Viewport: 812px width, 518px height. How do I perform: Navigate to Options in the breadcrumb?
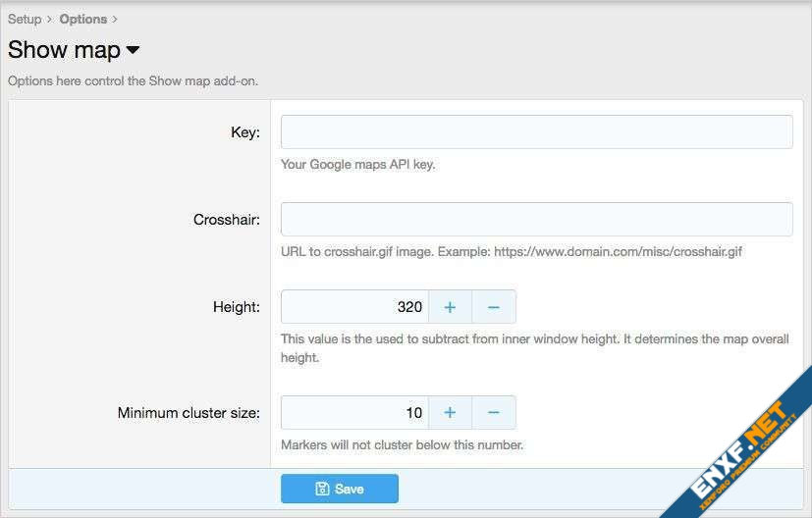pyautogui.click(x=83, y=19)
